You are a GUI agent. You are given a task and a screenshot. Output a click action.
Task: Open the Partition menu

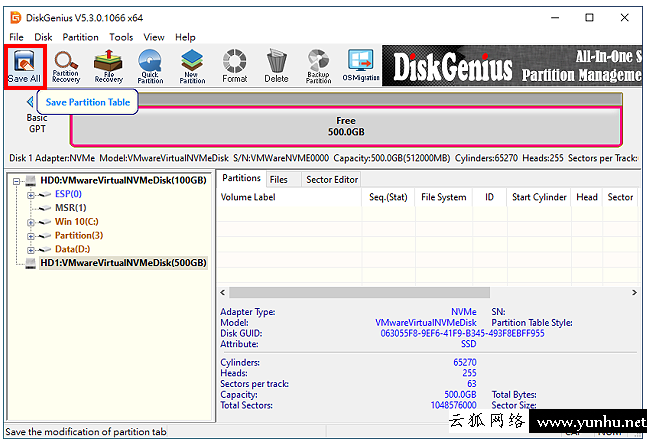(80, 37)
